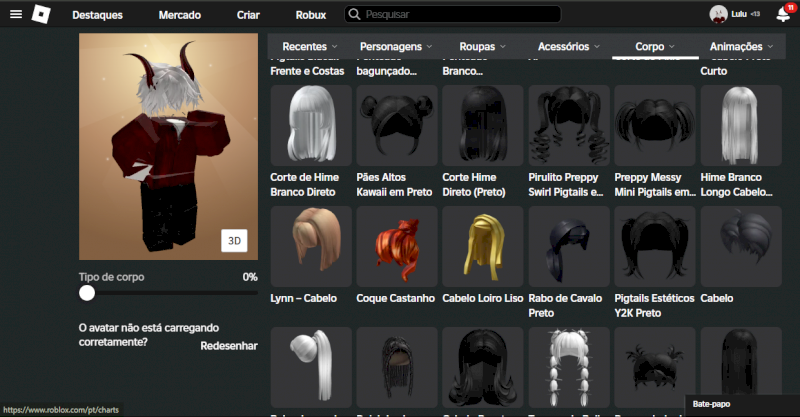
Task: Select the Corte Hime Direto (Preto) hair
Action: [483, 126]
